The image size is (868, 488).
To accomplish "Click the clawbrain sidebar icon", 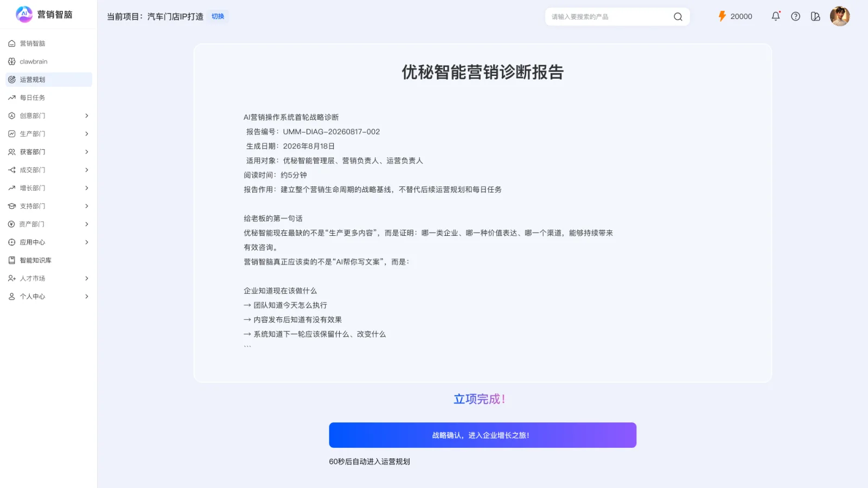I will click(x=12, y=61).
